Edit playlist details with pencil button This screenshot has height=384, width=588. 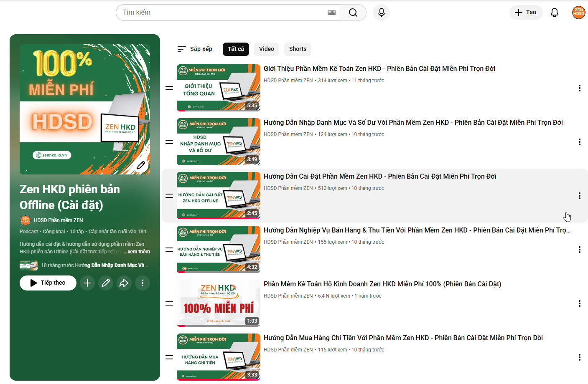[x=106, y=283]
